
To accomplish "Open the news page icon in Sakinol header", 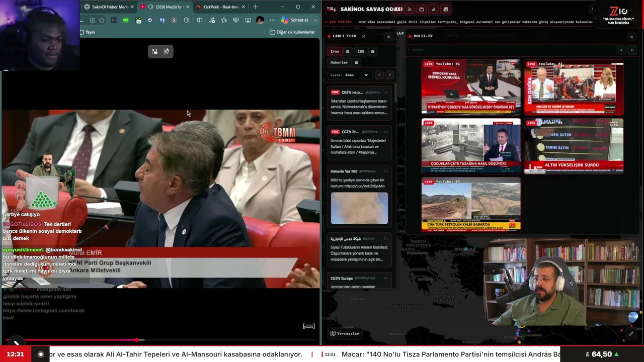I will (446, 9).
